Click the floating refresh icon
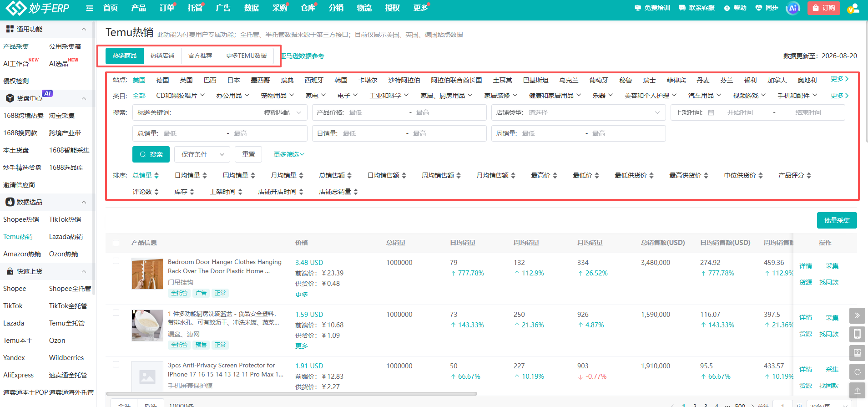 857,372
